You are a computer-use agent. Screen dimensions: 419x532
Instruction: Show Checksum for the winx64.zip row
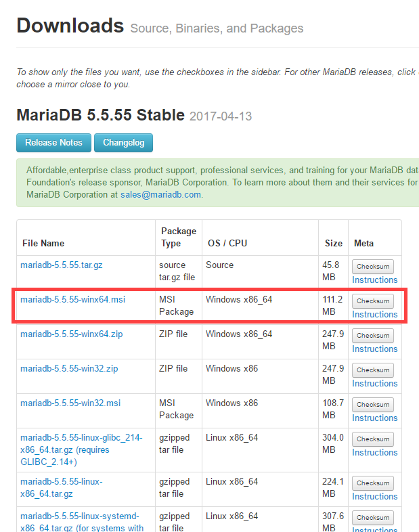pyautogui.click(x=373, y=336)
